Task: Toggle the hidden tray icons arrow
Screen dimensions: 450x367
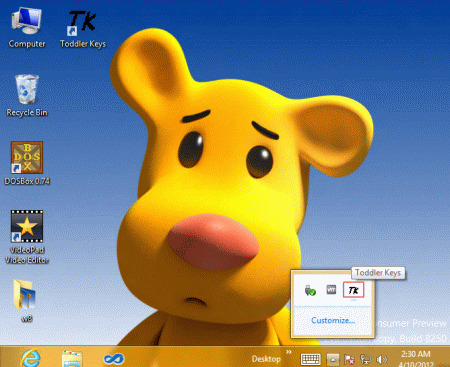Action: coord(333,360)
